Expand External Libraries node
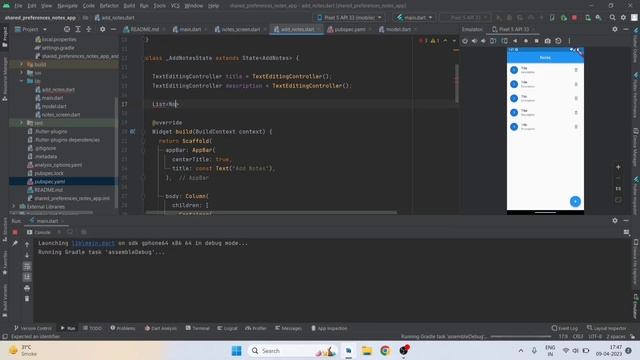The image size is (640, 360). pyautogui.click(x=14, y=207)
